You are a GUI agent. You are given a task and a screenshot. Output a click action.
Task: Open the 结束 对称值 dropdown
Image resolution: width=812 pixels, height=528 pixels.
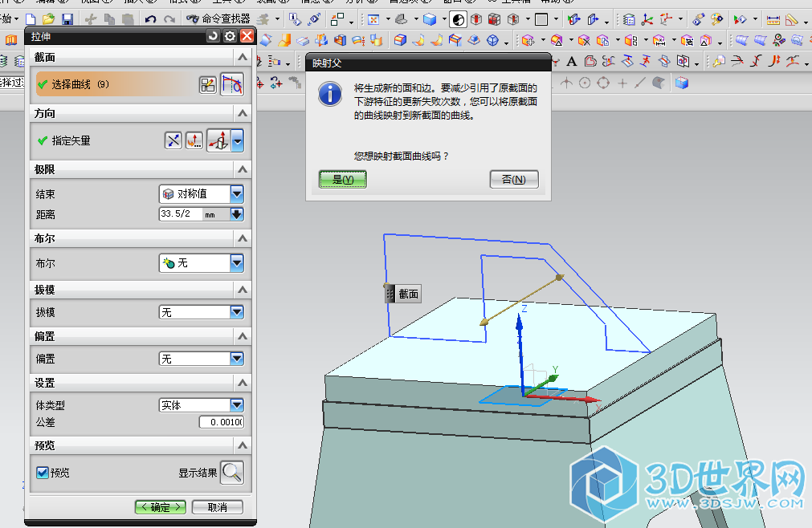point(201,194)
